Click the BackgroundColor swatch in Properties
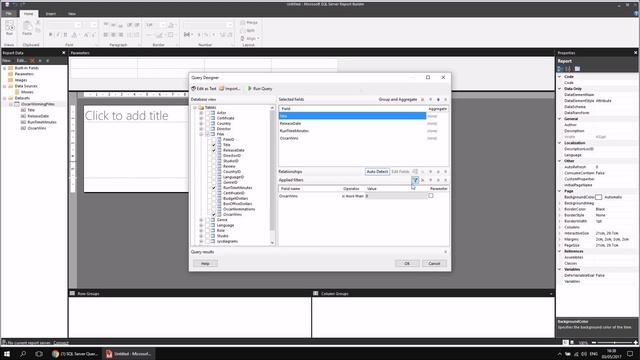The width and height of the screenshot is (640, 360). [x=598, y=197]
